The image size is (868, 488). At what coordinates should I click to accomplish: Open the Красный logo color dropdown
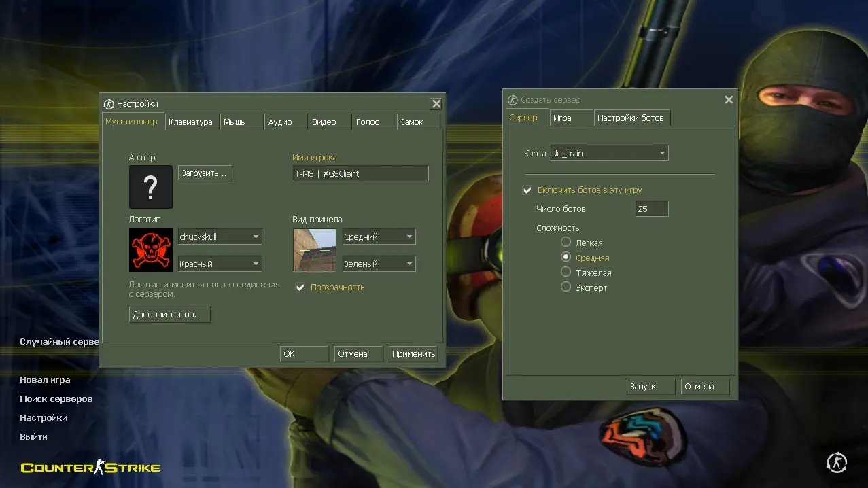(220, 264)
